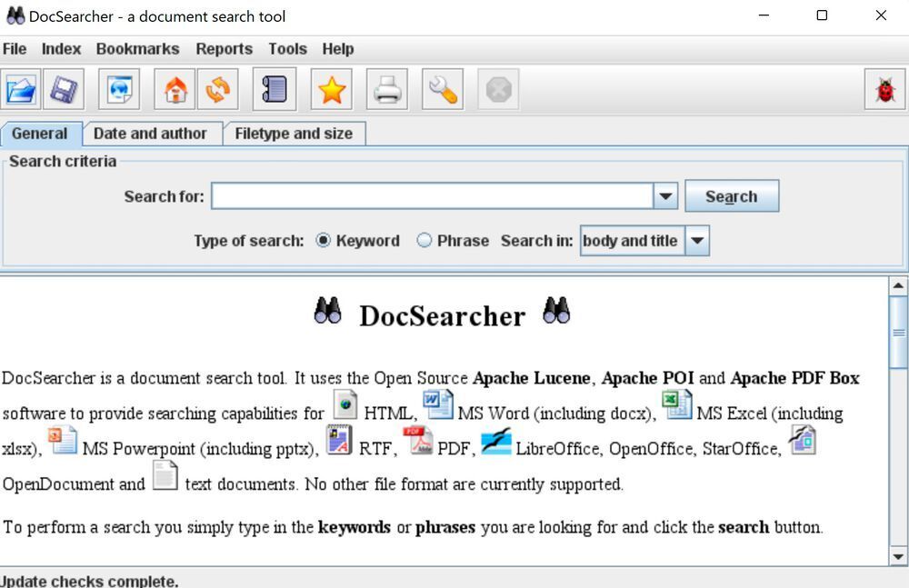Image resolution: width=909 pixels, height=588 pixels.
Task: Click the Apache Lucene bold text
Action: click(x=532, y=378)
